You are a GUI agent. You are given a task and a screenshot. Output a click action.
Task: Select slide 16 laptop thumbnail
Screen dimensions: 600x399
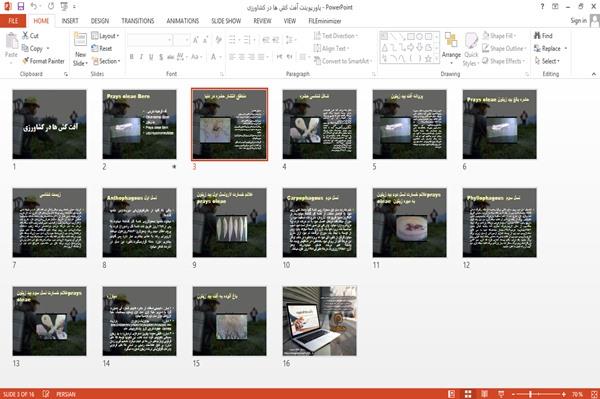[x=320, y=321]
